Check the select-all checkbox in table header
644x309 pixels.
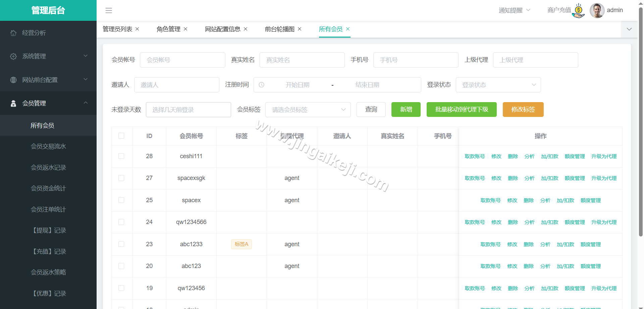[x=121, y=136]
